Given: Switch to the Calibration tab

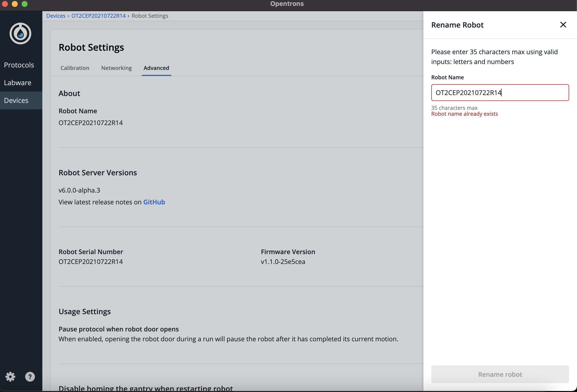Looking at the screenshot, I should 75,68.
